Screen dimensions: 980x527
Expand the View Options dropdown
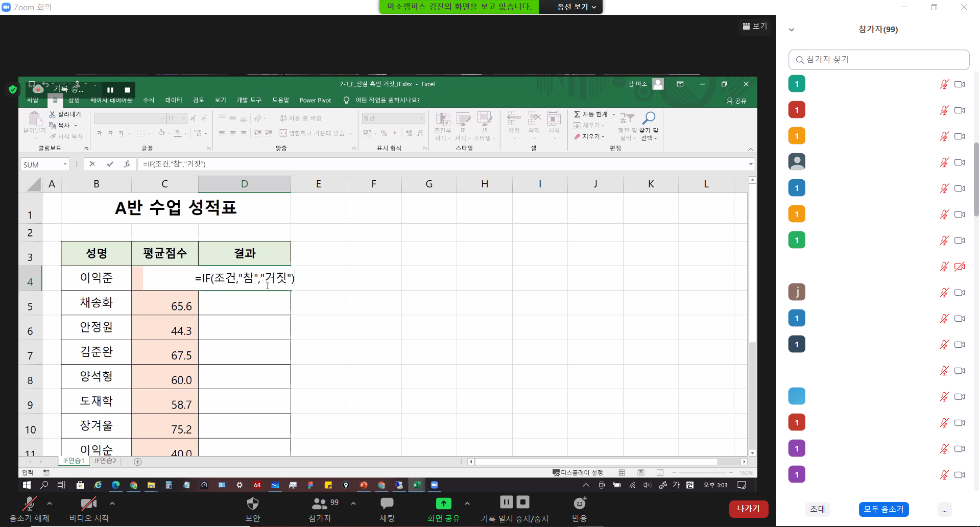577,7
